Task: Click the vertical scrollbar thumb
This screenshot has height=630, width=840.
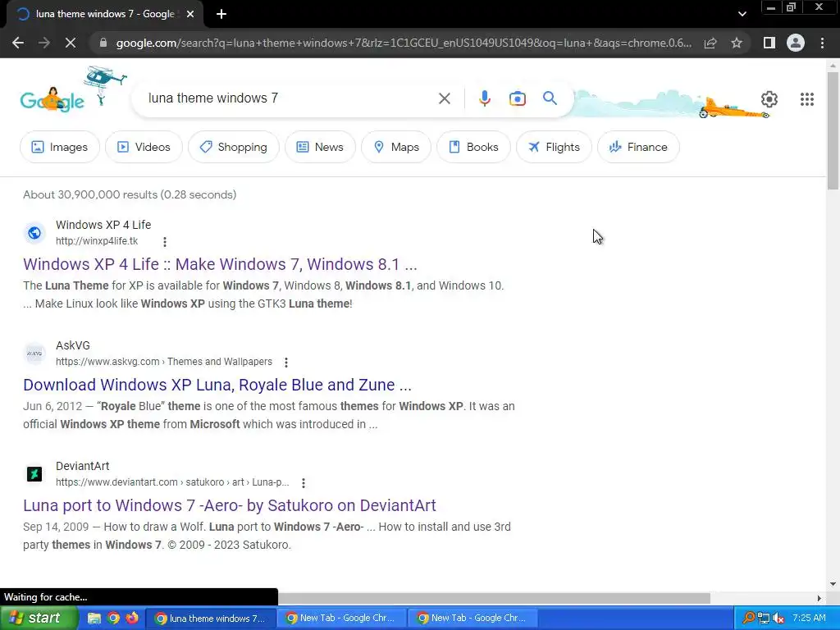Action: tap(833, 130)
